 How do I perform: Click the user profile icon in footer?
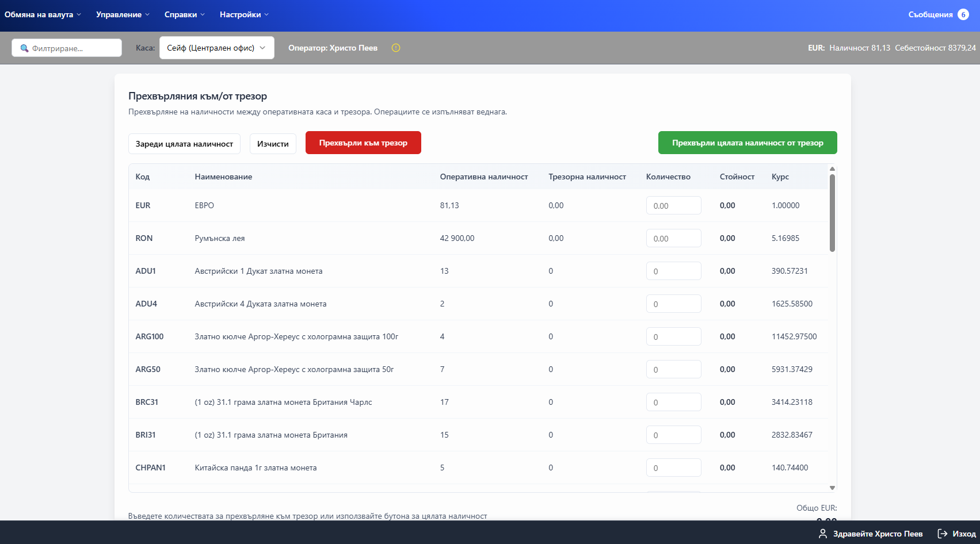point(823,534)
